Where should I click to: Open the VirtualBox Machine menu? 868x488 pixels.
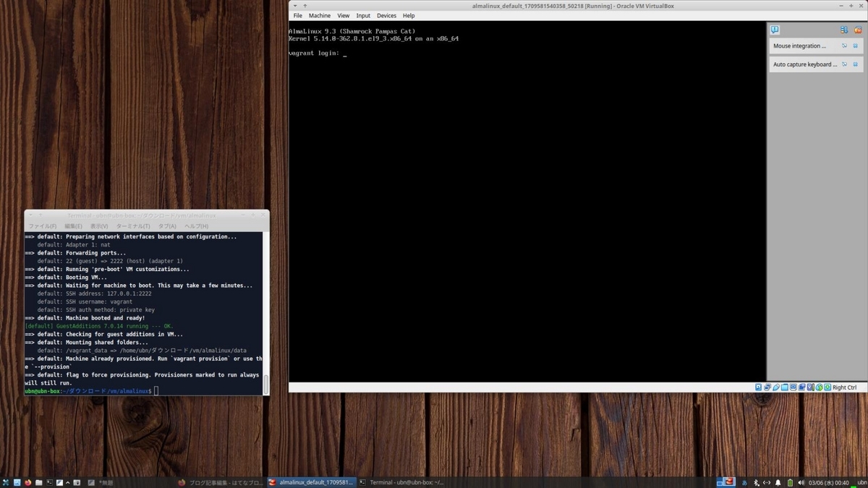320,15
